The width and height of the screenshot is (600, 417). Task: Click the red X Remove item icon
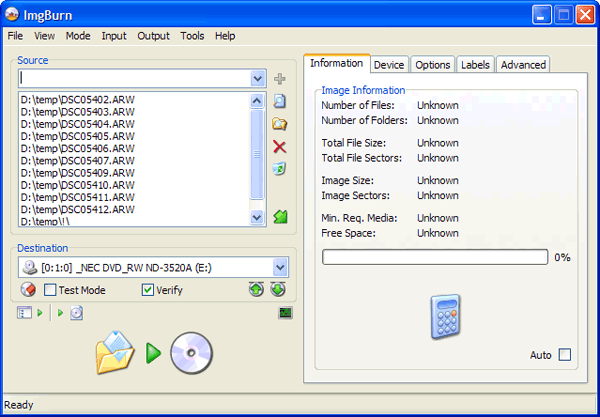[x=280, y=147]
